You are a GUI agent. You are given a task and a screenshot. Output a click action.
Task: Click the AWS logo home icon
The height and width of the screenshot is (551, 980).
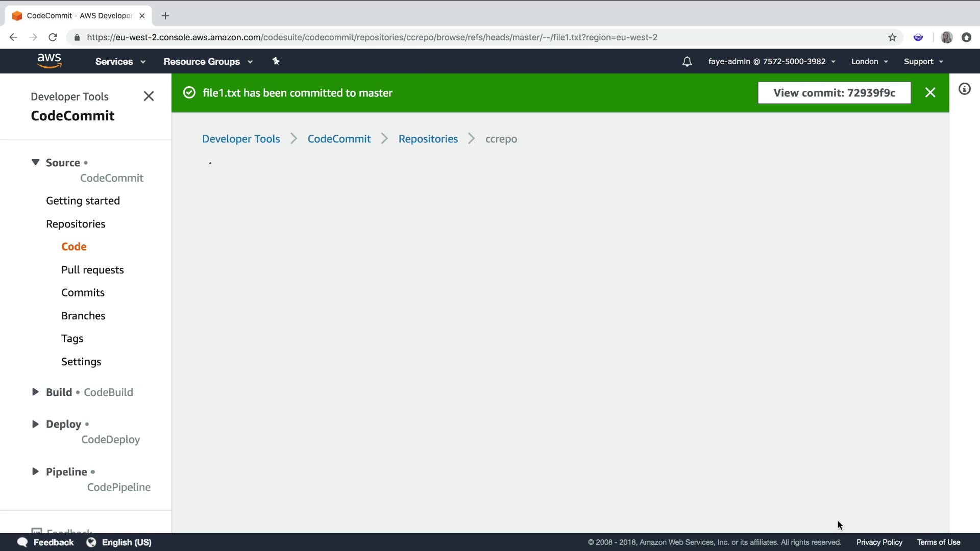[x=50, y=61]
